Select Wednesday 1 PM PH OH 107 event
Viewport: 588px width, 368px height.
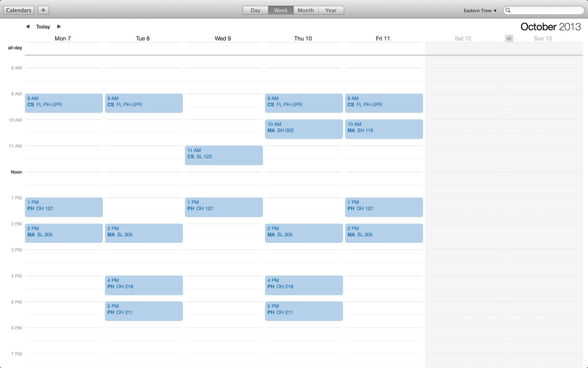pos(224,207)
